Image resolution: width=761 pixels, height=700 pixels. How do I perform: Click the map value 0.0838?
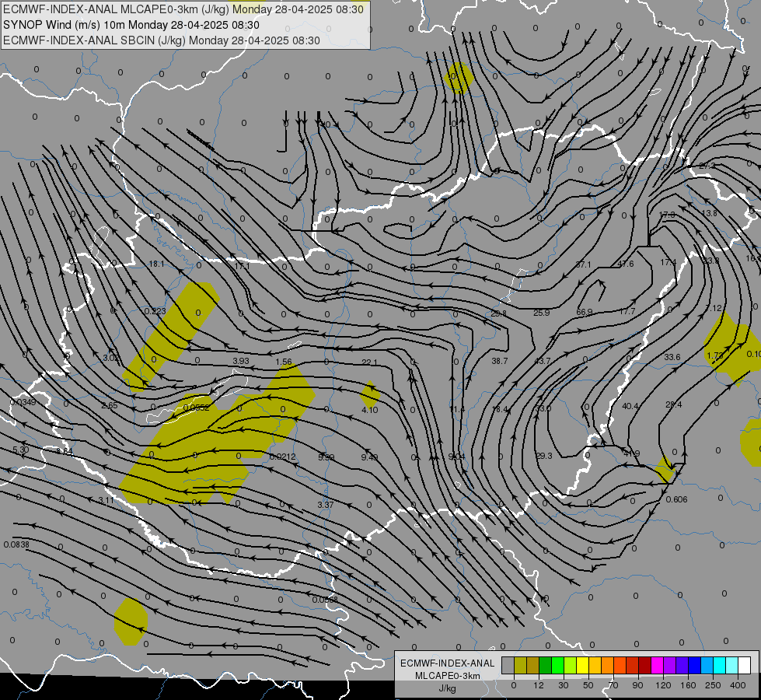[x=16, y=544]
